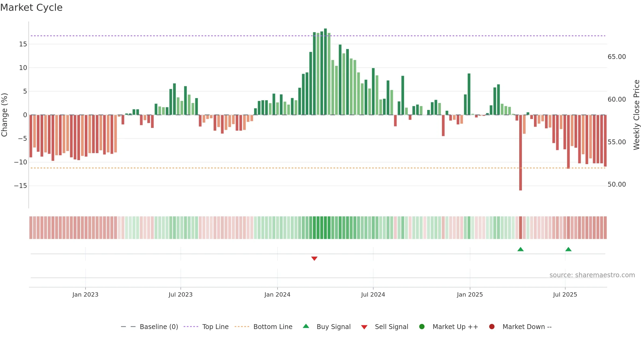Screen dimensions: 644x362
Task: Click the Jan 2025 axis label
Action: pyautogui.click(x=470, y=294)
